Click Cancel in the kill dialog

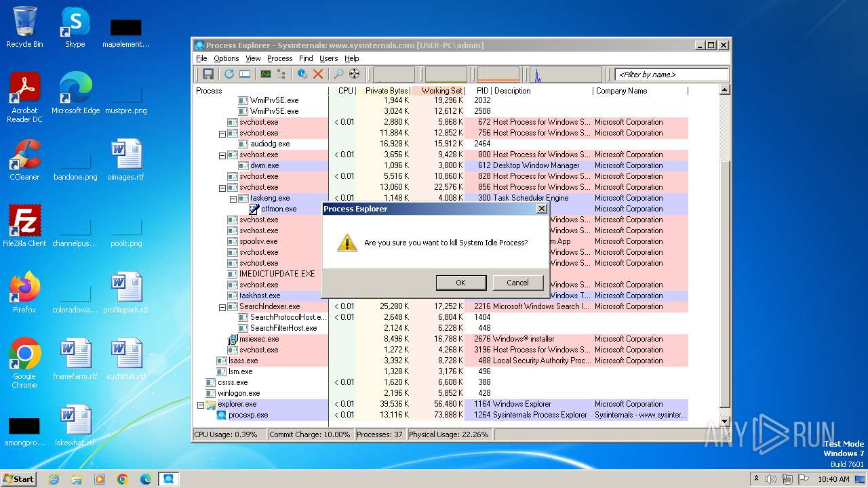(x=517, y=283)
